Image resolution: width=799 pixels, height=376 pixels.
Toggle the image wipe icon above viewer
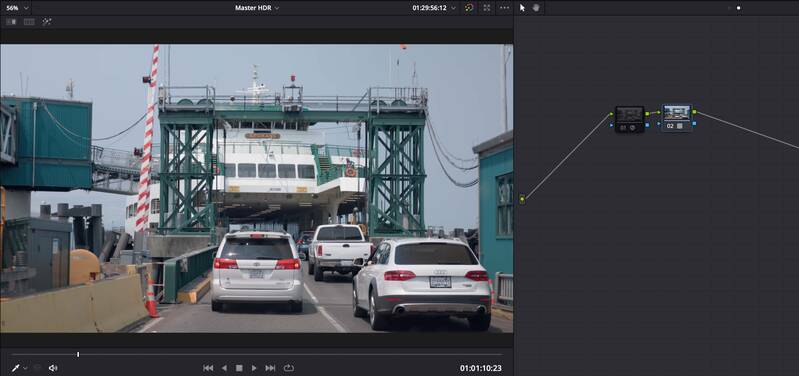click(11, 22)
